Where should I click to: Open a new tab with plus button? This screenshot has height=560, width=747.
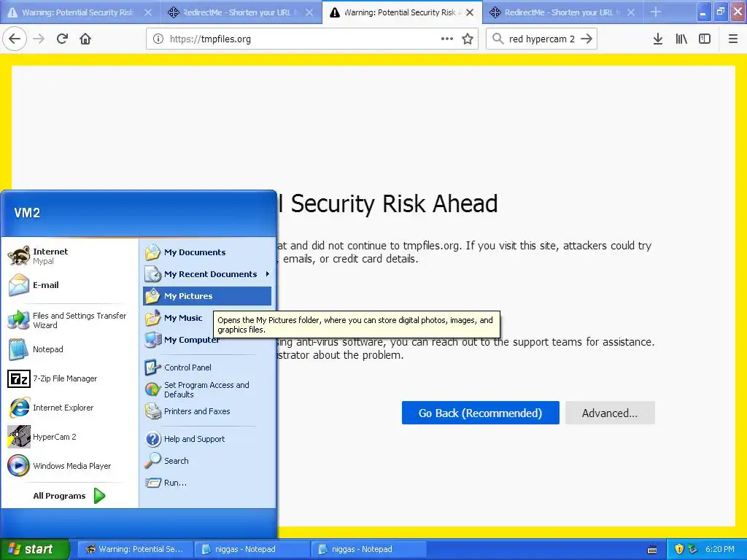click(656, 12)
